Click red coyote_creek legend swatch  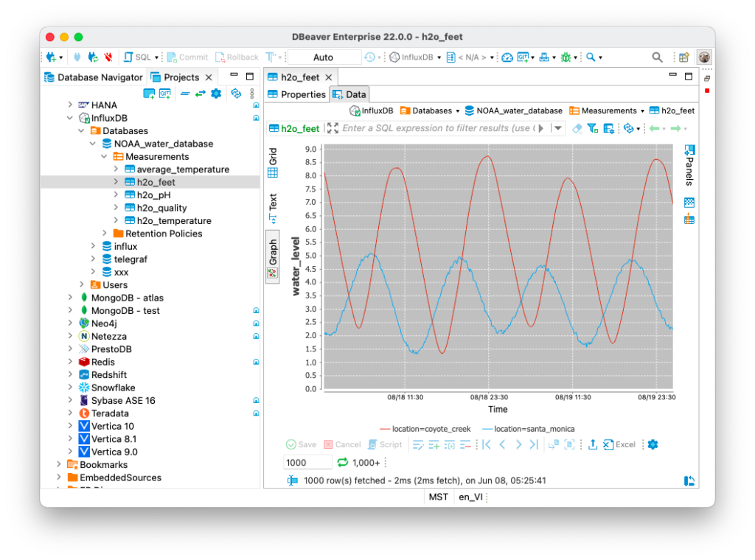coord(384,429)
